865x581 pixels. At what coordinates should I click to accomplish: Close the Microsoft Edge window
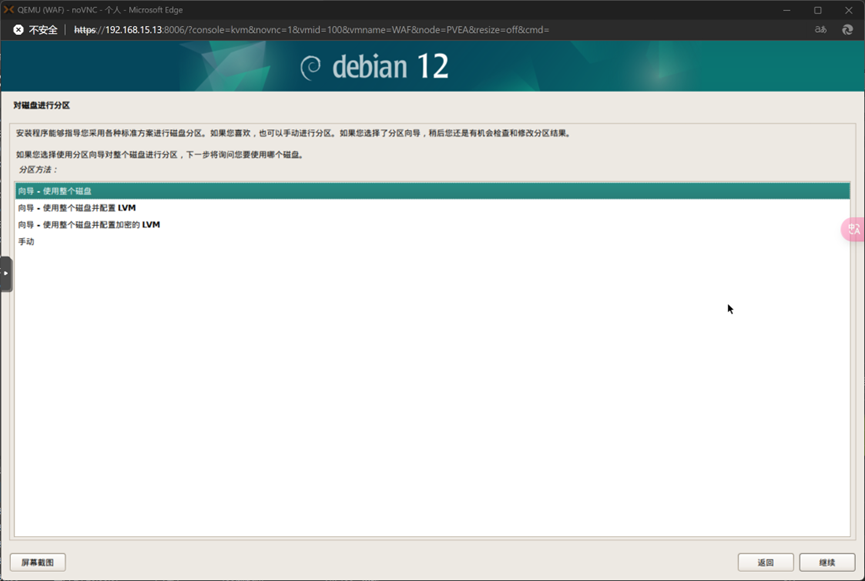point(848,10)
